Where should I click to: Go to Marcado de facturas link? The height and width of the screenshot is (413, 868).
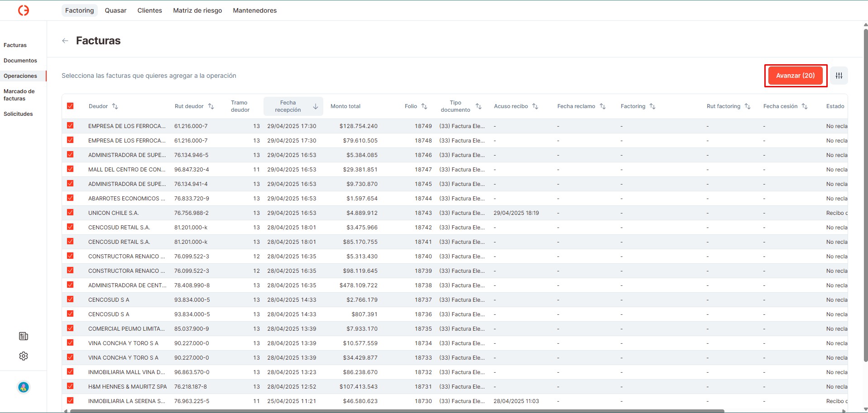point(19,95)
